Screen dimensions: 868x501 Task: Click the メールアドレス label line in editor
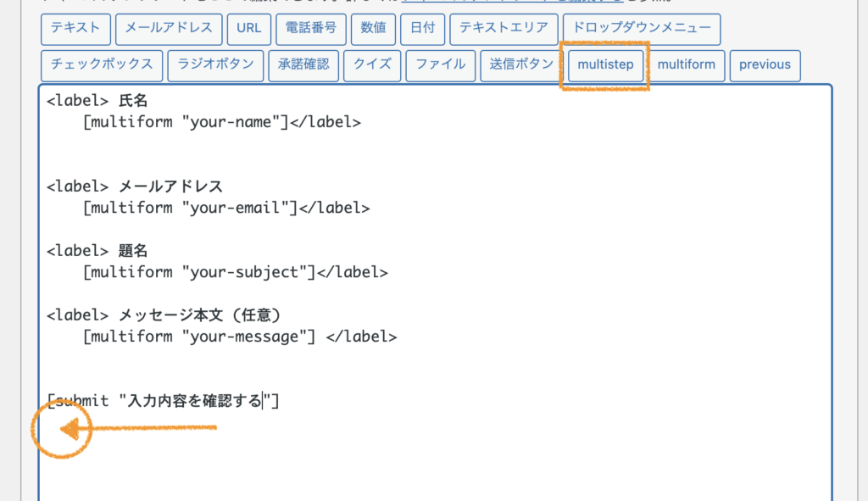[x=135, y=186]
